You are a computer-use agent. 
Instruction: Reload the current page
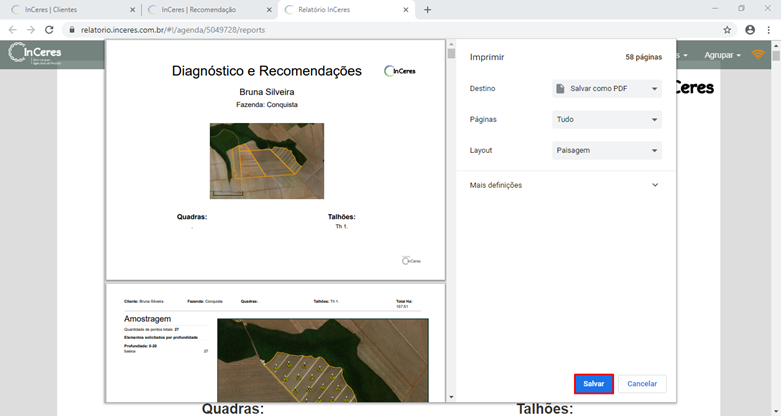[49, 30]
